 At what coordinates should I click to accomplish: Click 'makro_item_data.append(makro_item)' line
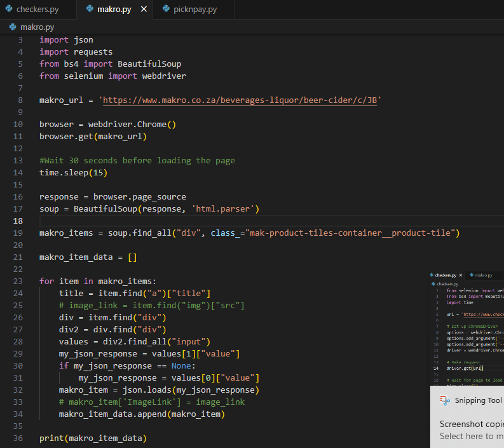coord(142,414)
